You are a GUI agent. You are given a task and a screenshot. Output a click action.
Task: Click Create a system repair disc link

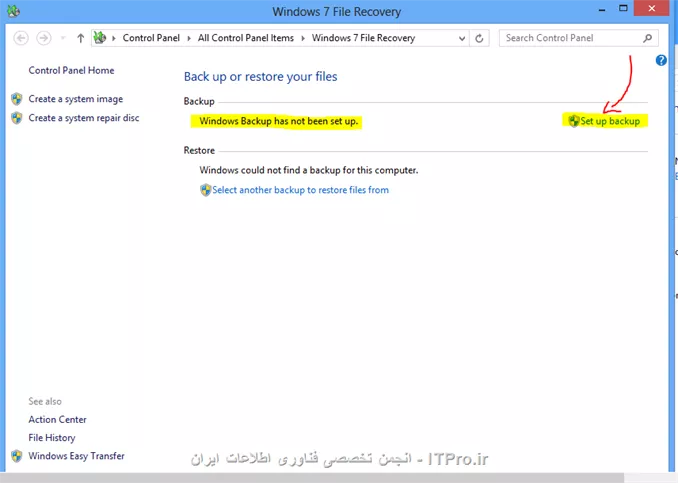tap(84, 118)
